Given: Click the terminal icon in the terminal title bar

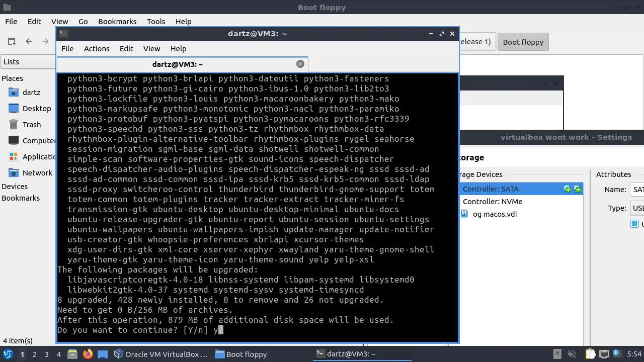Looking at the screenshot, I should pyautogui.click(x=63, y=34).
